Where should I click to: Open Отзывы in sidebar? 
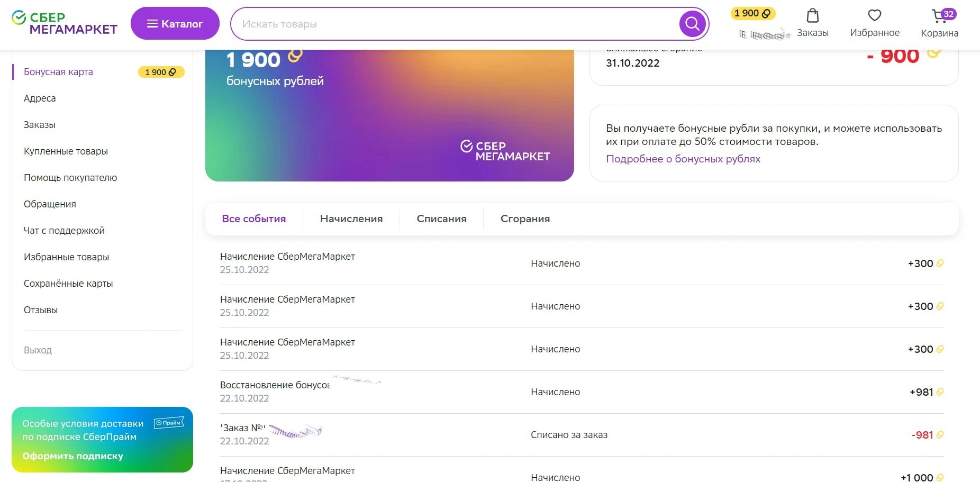41,310
